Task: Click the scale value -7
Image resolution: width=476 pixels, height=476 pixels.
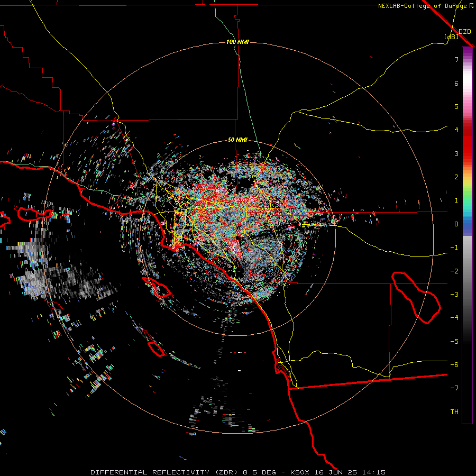Action: [454, 388]
